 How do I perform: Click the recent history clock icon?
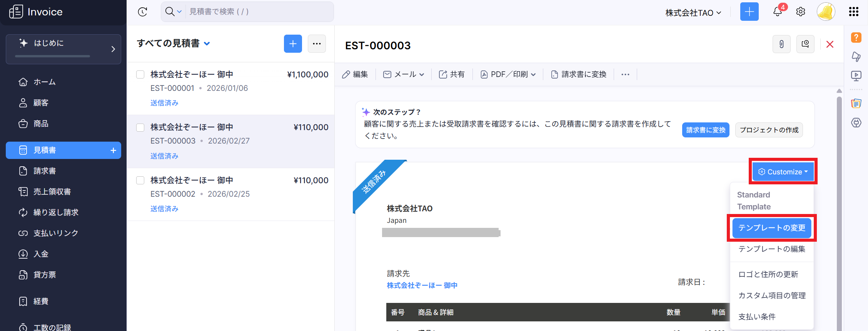coord(143,12)
